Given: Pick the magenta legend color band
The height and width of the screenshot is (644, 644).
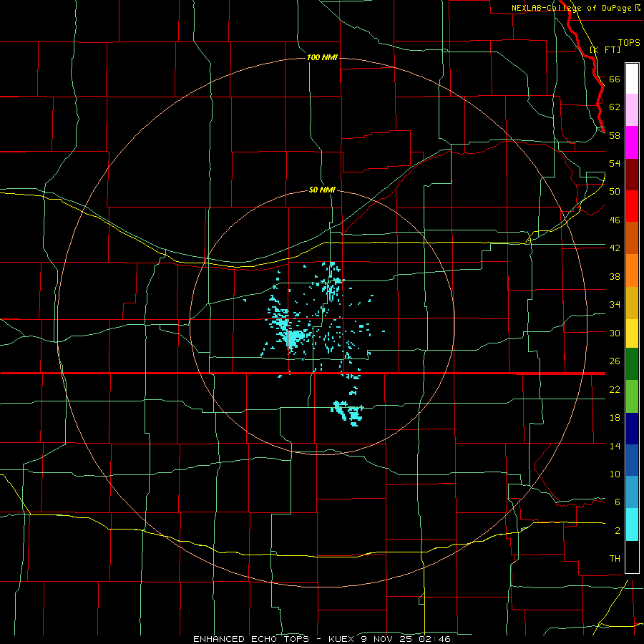Looking at the screenshot, I should (x=632, y=142).
